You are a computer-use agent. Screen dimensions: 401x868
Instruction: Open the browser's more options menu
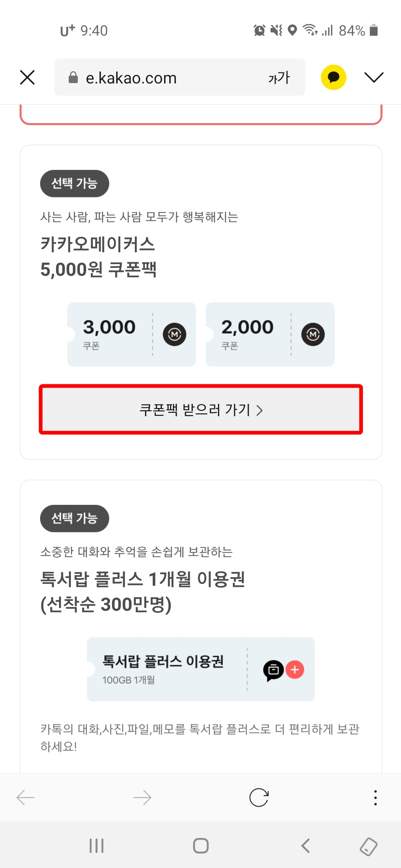[x=375, y=797]
